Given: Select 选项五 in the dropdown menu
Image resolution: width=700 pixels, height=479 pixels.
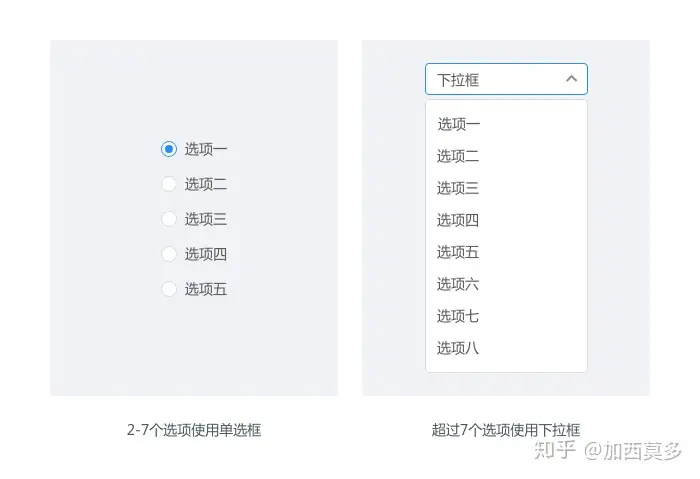Looking at the screenshot, I should tap(458, 252).
